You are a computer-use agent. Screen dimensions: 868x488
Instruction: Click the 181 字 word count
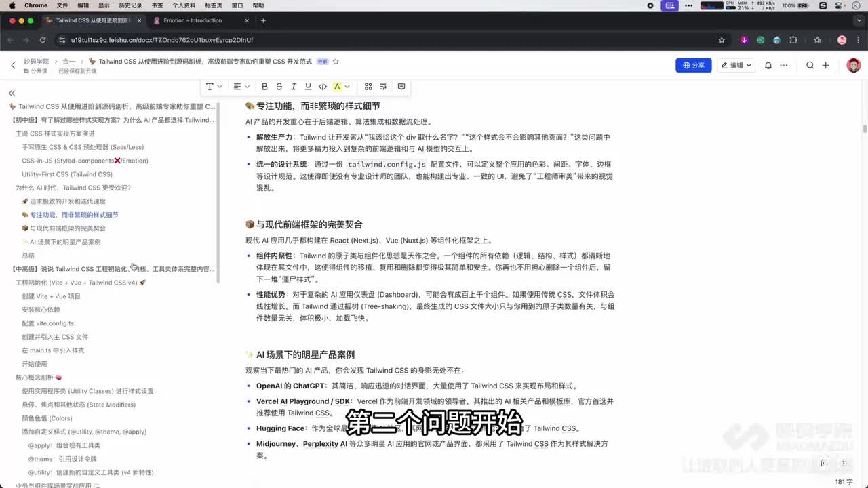pos(844,481)
